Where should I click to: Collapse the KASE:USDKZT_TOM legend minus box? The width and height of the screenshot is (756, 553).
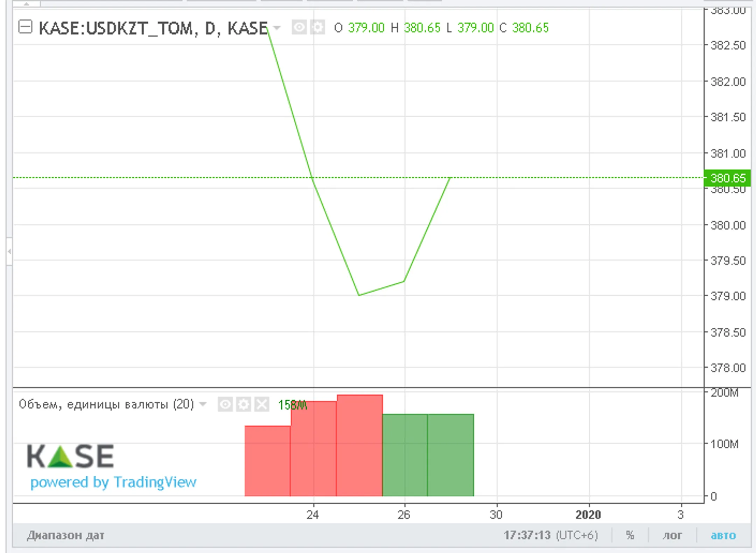click(25, 27)
